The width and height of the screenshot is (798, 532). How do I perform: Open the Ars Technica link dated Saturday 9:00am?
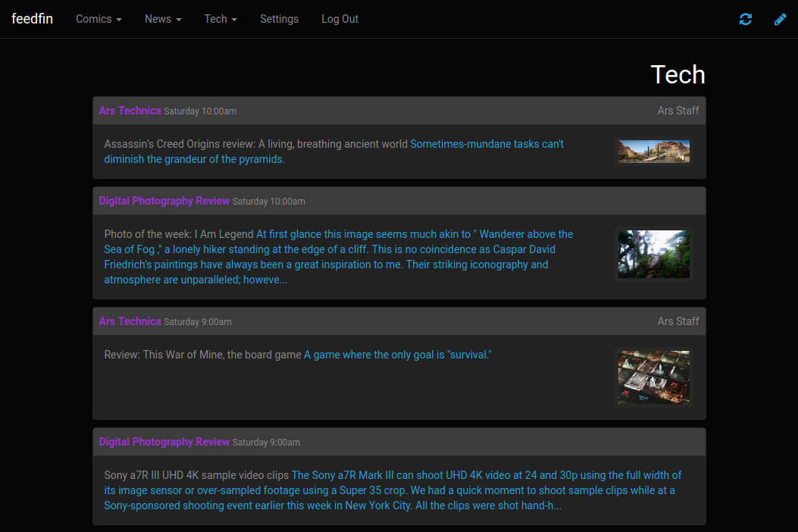[x=130, y=321]
